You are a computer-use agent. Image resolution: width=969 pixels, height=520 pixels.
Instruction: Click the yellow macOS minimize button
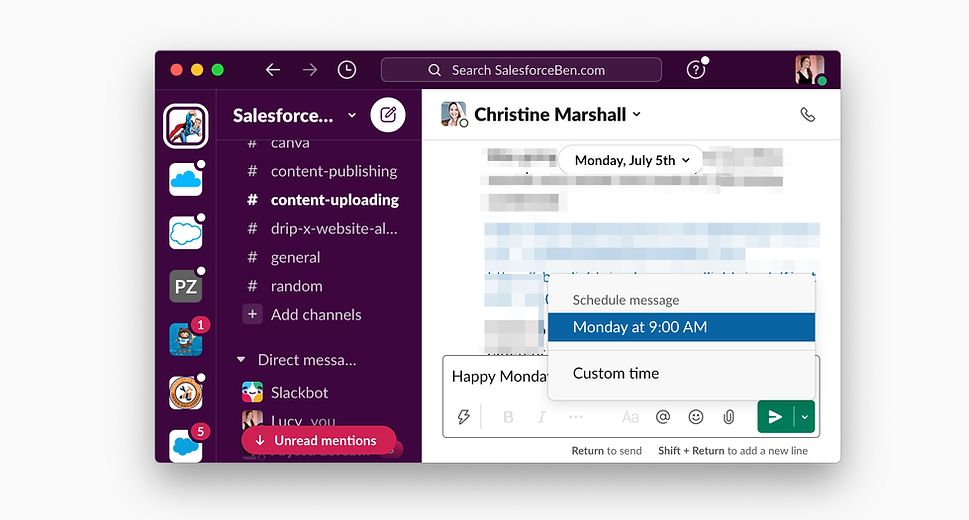tap(197, 70)
